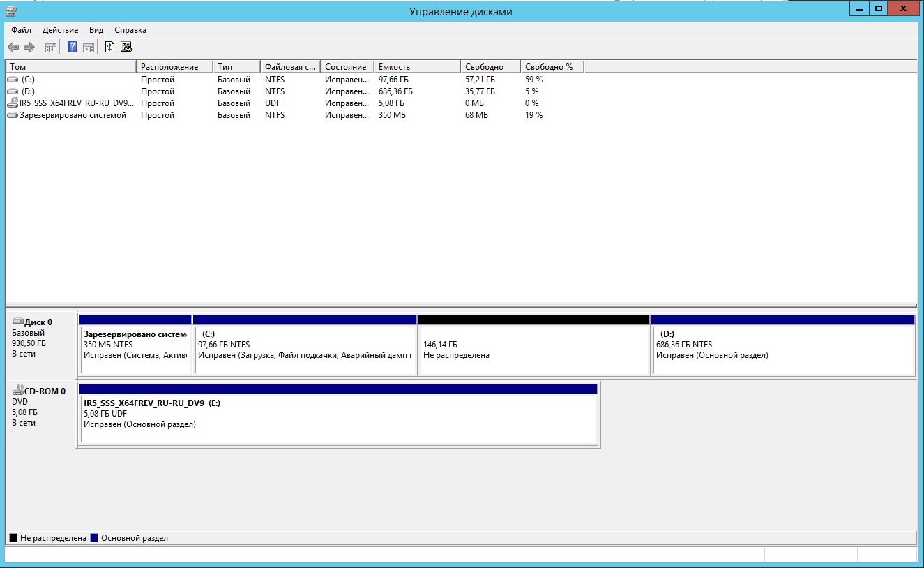Select the (D:) 686,36 ГБ NTFS partition block
The height and width of the screenshot is (568, 924).
(x=782, y=345)
